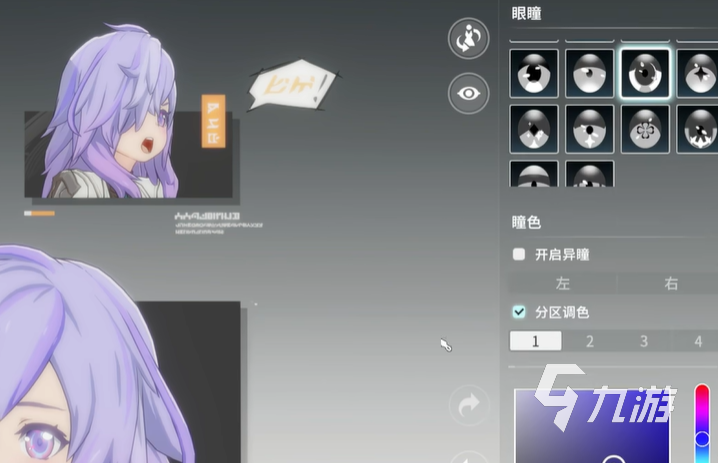Click the character rotate/reset pose icon
The height and width of the screenshot is (463, 718).
pyautogui.click(x=467, y=38)
